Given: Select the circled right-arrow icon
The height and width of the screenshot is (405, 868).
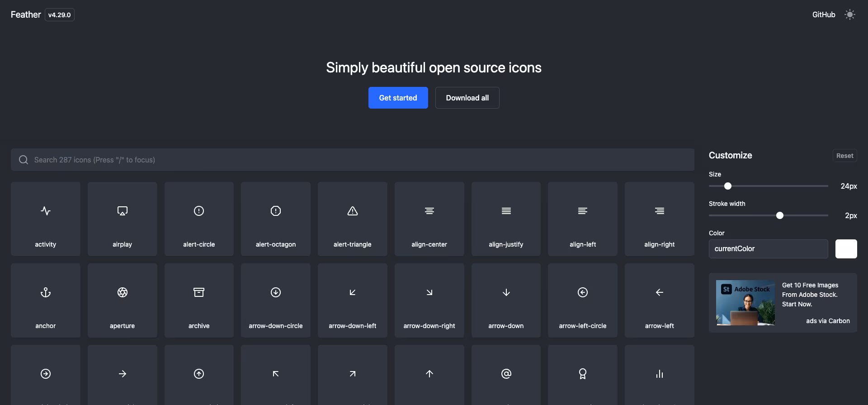Looking at the screenshot, I should [46, 375].
